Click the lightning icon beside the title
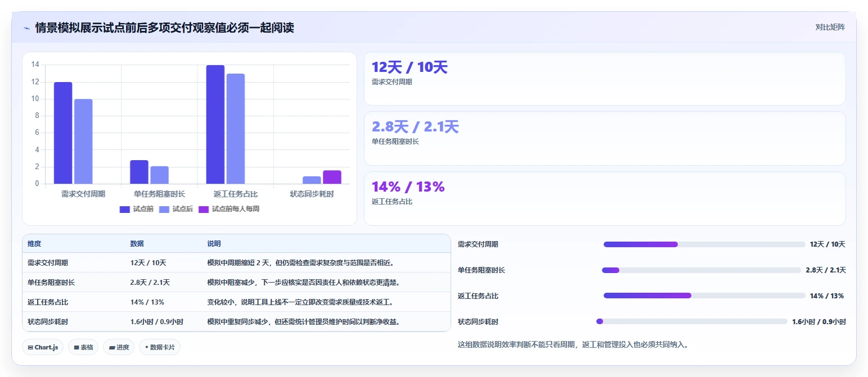The height and width of the screenshot is (377, 868). click(27, 28)
